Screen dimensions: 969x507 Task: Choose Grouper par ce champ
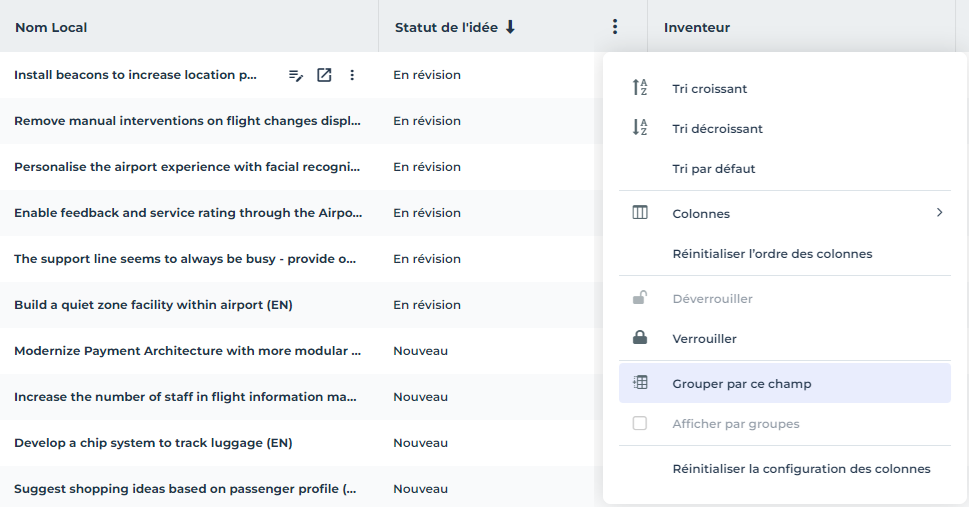741,384
